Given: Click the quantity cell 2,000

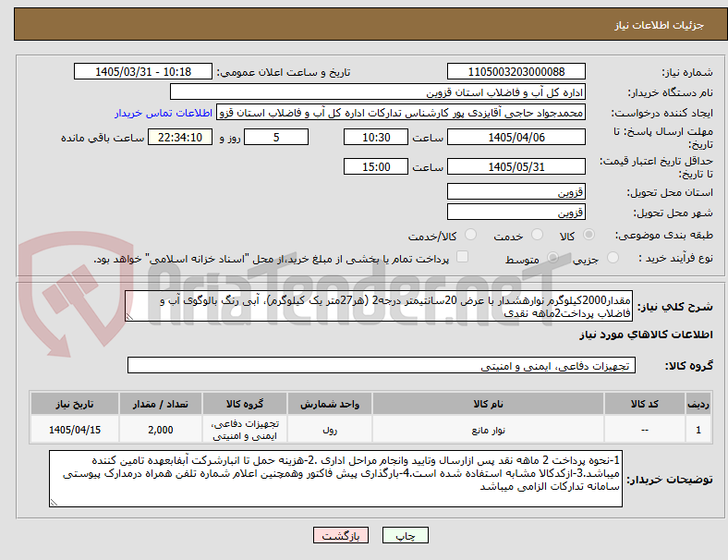Looking at the screenshot, I should tap(161, 430).
